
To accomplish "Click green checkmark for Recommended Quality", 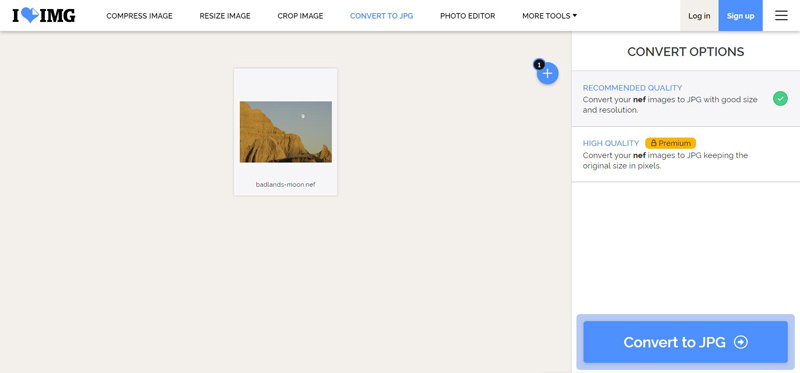I will tap(780, 98).
